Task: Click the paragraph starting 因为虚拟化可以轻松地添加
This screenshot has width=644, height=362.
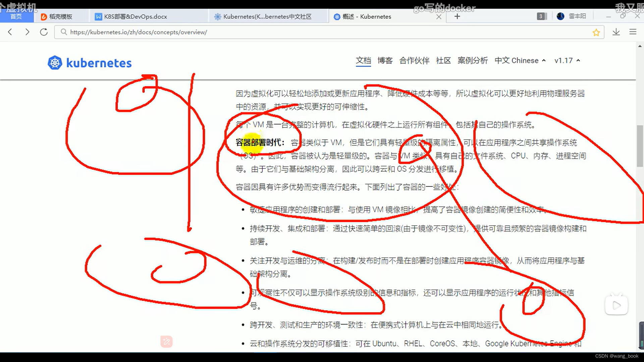Action: [x=410, y=100]
